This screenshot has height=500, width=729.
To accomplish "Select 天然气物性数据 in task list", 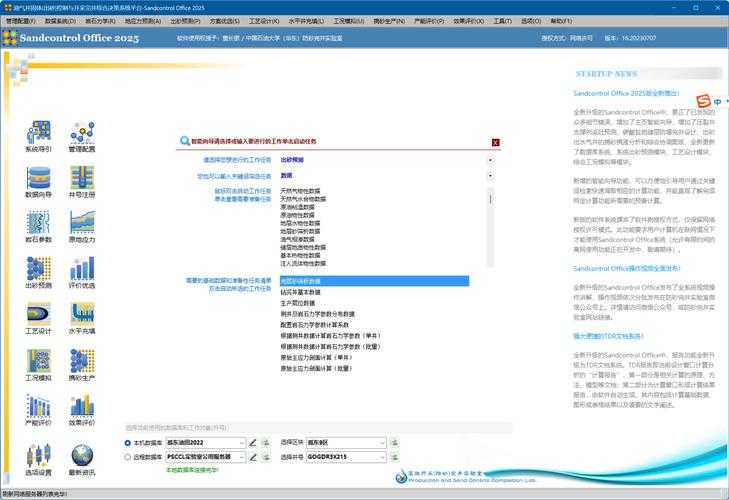I will click(x=300, y=191).
